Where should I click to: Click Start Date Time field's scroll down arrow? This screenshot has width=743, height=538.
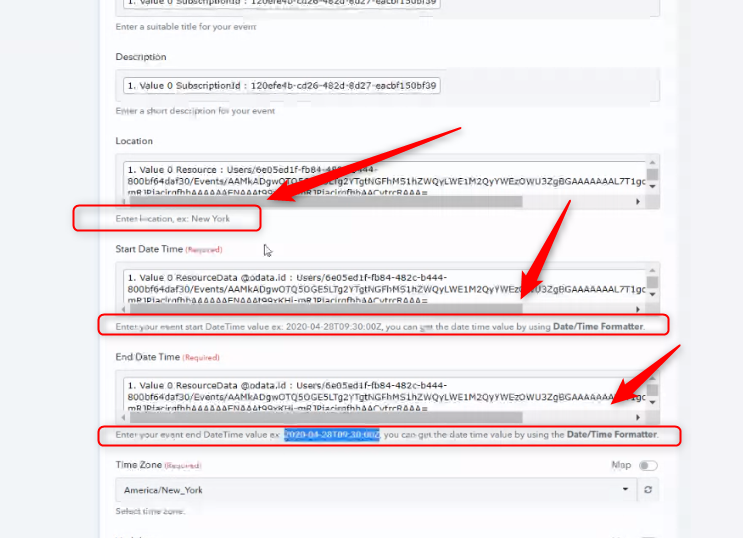[x=652, y=295]
